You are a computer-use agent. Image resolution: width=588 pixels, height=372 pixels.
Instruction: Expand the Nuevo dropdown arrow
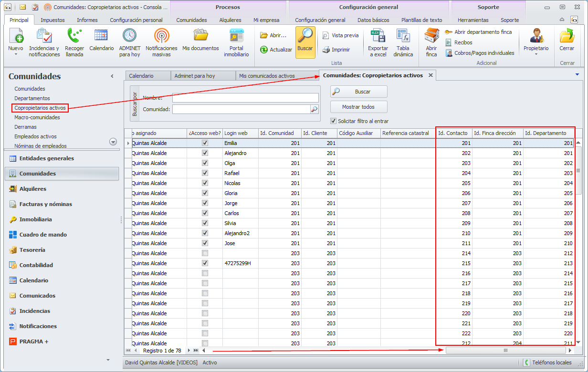coord(16,55)
